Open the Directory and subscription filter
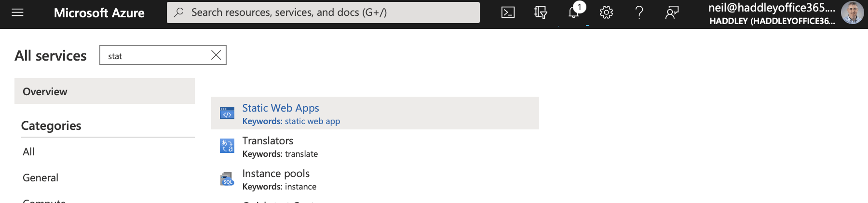Screen dimensions: 868x203 [541, 13]
